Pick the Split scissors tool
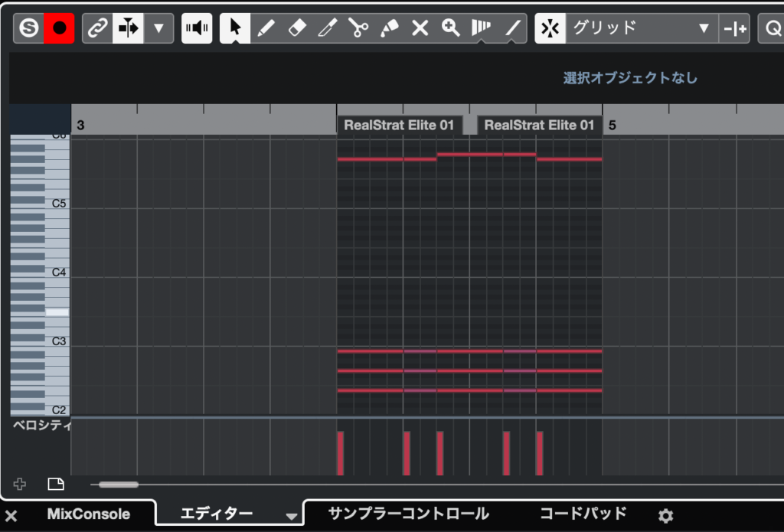 pos(358,29)
